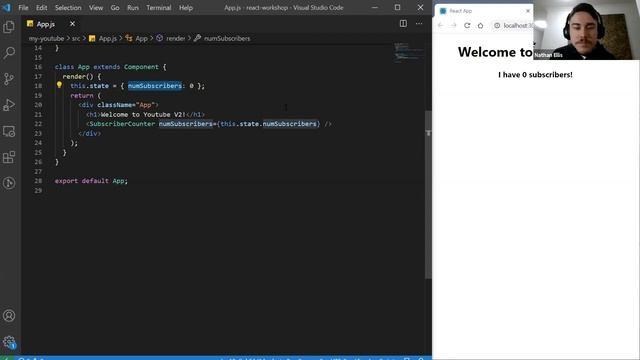Close the App.js editor tab
The image size is (640, 360).
[x=72, y=24]
